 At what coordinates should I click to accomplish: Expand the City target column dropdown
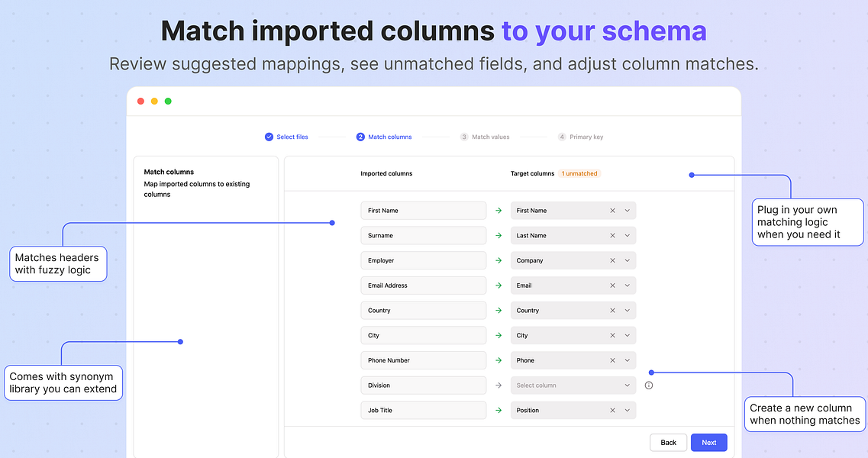click(x=628, y=335)
